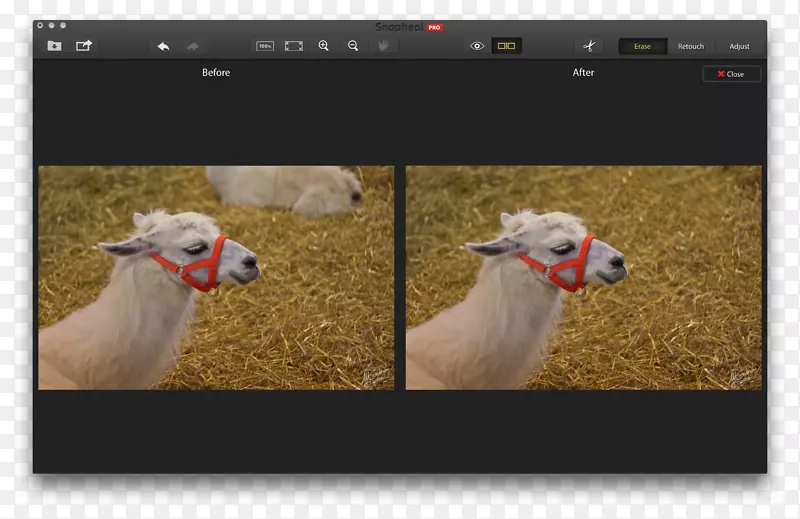Image resolution: width=800 pixels, height=519 pixels.
Task: Open the Retouch tab
Action: (691, 46)
